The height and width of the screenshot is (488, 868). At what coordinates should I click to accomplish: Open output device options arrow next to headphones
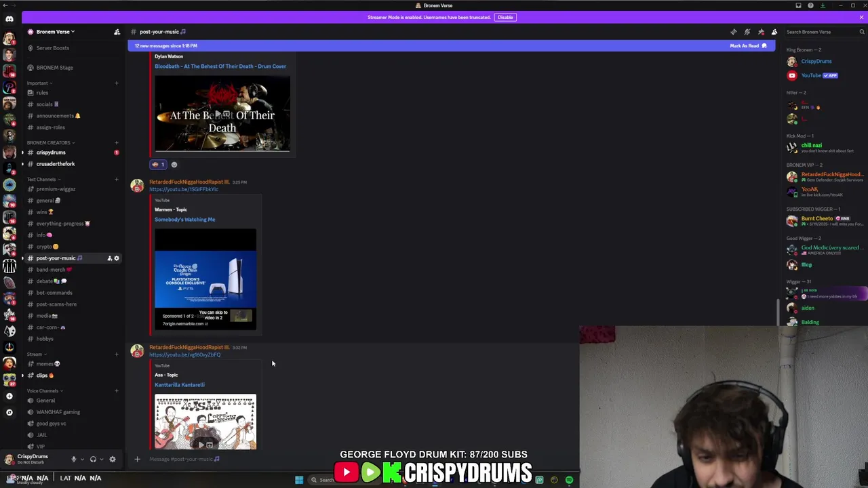(101, 460)
